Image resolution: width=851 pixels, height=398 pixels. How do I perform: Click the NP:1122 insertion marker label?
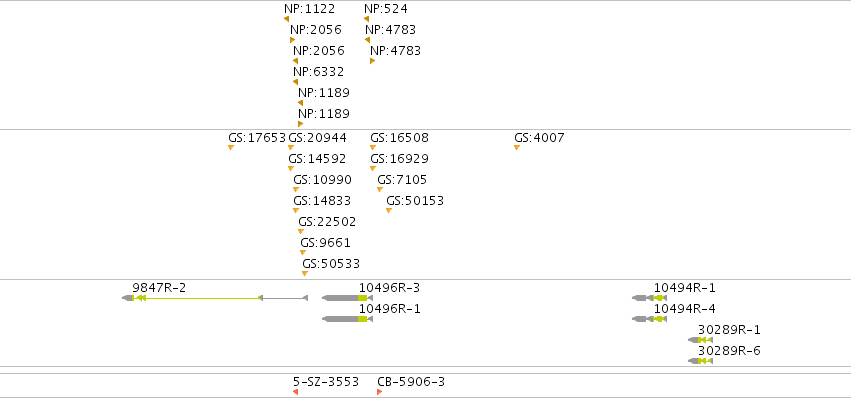(x=309, y=9)
